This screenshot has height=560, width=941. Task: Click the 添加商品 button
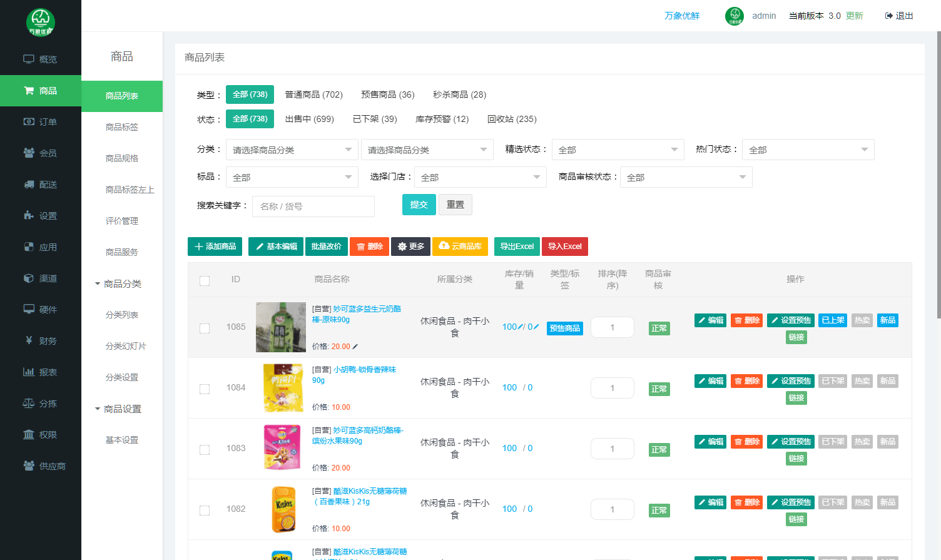coord(215,247)
